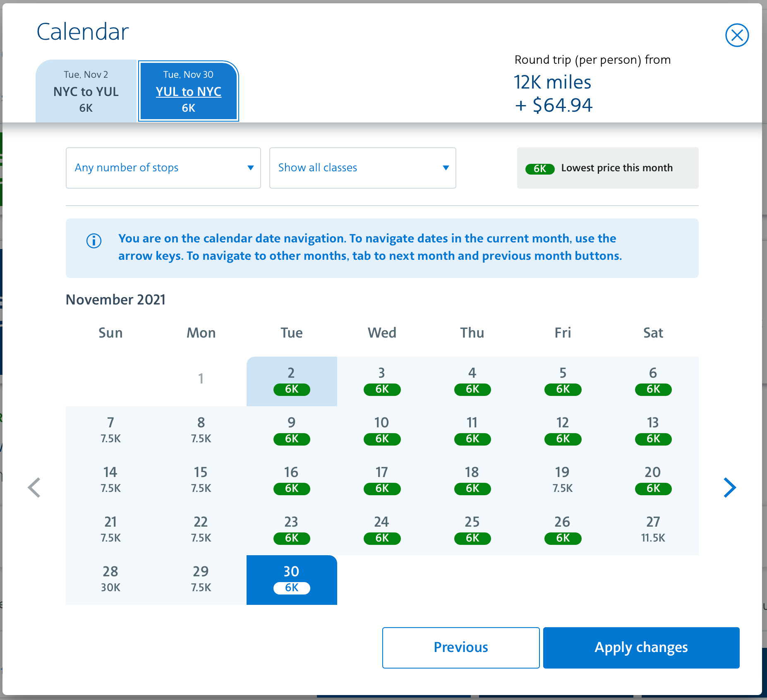Click the 6K Lowest price this month legend

[608, 168]
